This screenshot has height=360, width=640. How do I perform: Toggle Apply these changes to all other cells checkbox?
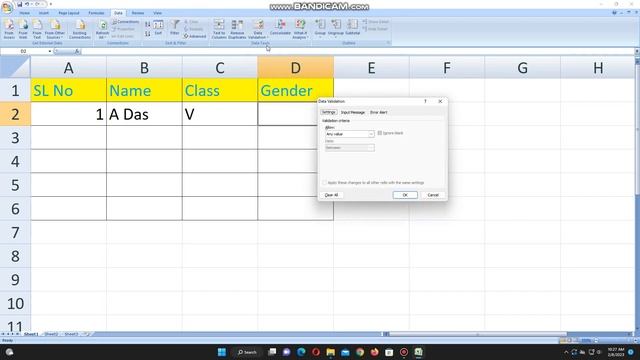(325, 183)
